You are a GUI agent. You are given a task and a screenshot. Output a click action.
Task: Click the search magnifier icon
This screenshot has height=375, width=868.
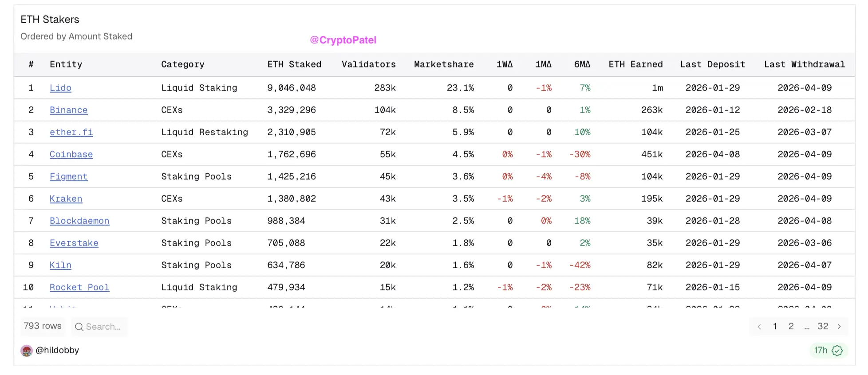tap(79, 327)
